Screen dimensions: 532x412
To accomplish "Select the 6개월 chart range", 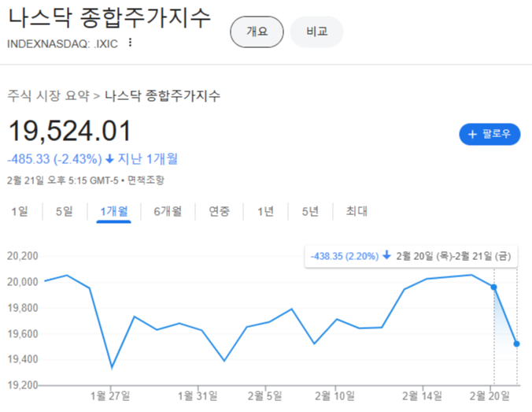I will [168, 211].
